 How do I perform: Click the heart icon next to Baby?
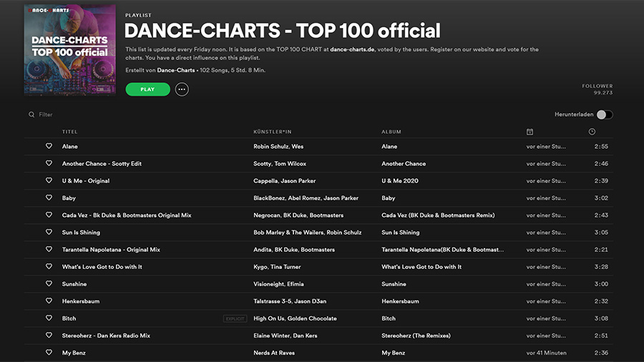49,198
